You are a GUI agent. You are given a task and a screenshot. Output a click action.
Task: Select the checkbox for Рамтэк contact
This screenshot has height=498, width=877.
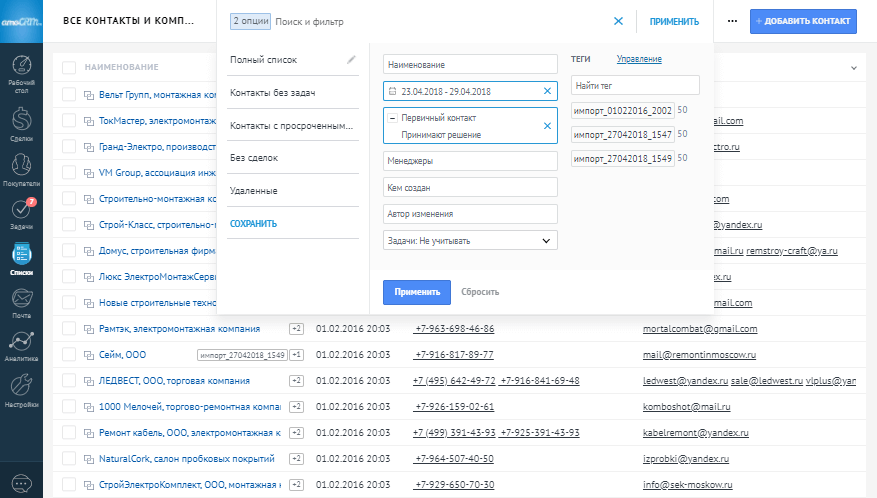pos(69,328)
